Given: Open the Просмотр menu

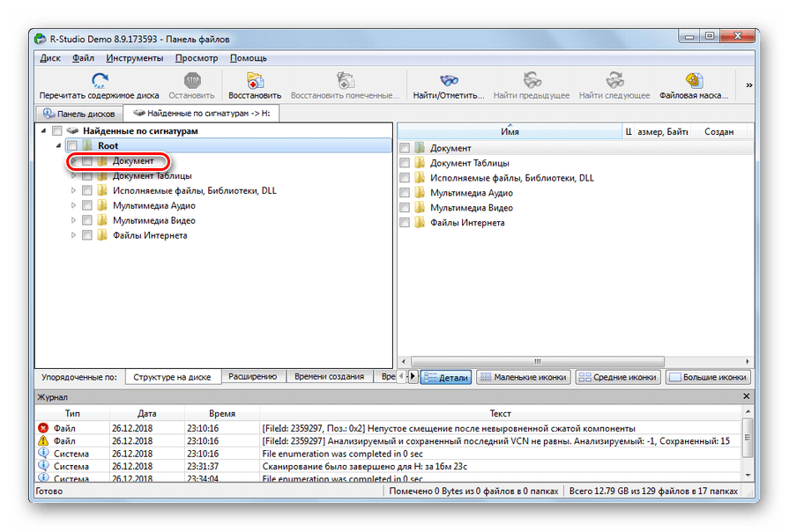Looking at the screenshot, I should click(x=197, y=58).
